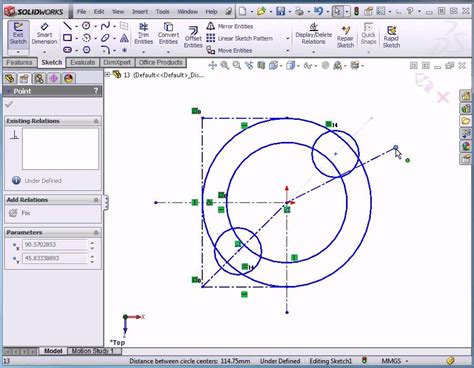Viewport: 474px width, 368px height.
Task: Click the Existing Relations list box
Action: [x=60, y=149]
